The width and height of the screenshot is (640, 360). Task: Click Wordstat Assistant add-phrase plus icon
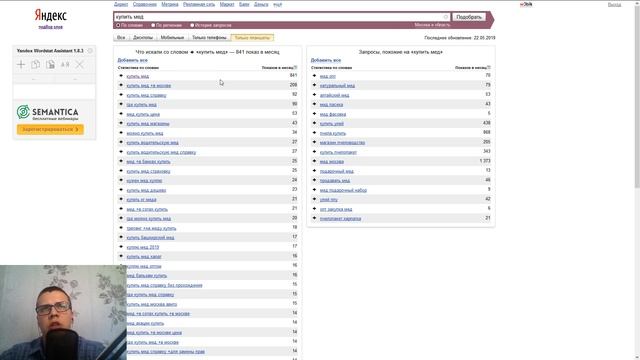tap(21, 64)
